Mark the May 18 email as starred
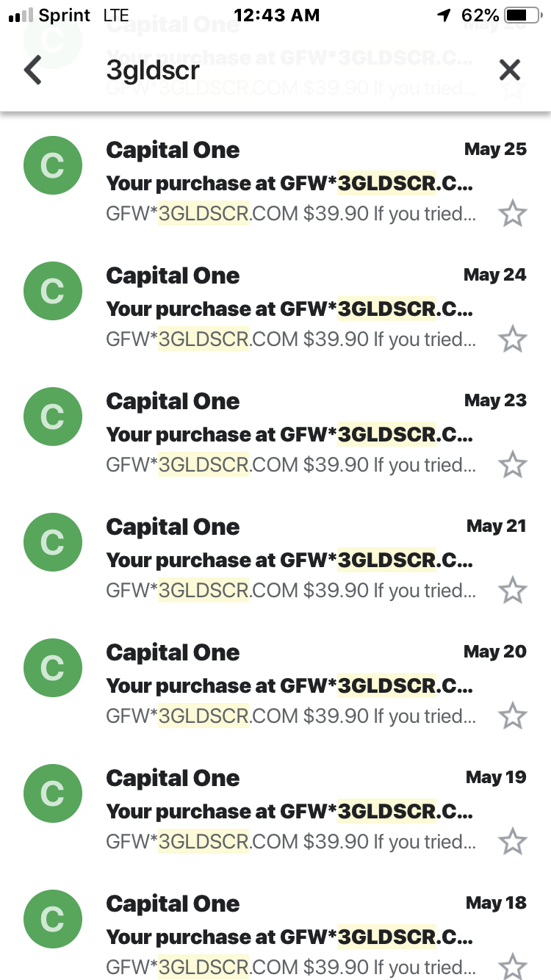The image size is (551, 980). (x=513, y=966)
